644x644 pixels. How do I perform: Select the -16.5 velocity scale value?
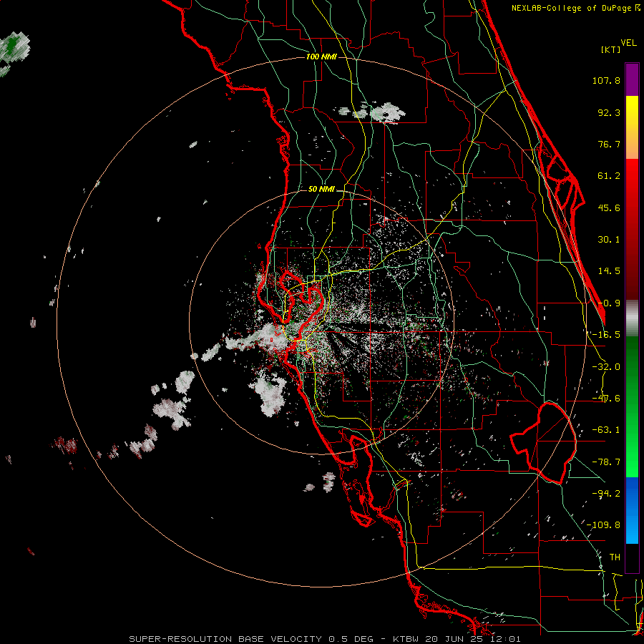(x=605, y=335)
